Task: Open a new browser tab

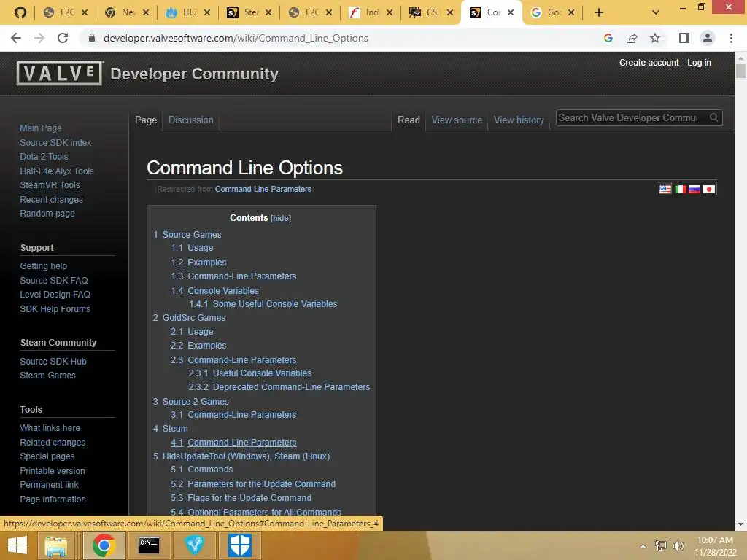Action: coord(599,12)
